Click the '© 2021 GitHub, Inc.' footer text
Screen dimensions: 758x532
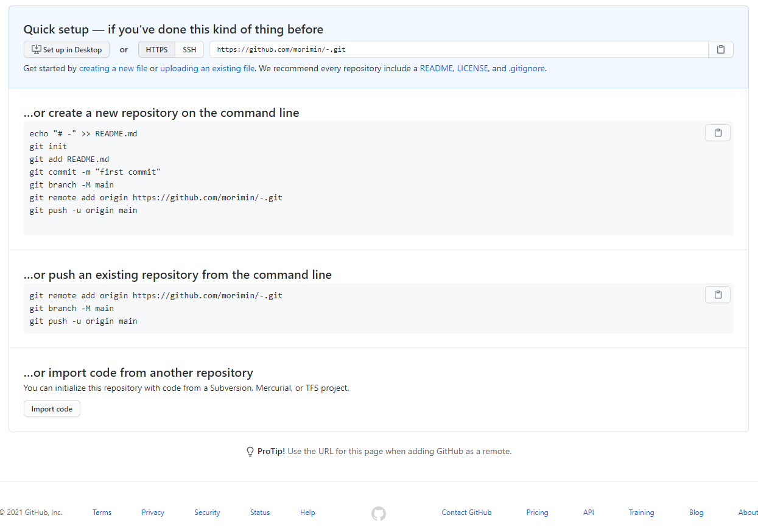pyautogui.click(x=31, y=513)
